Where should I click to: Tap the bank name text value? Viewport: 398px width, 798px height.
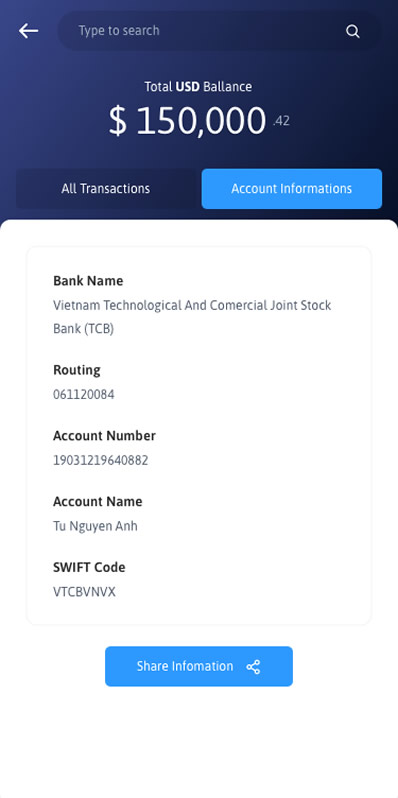pos(192,317)
